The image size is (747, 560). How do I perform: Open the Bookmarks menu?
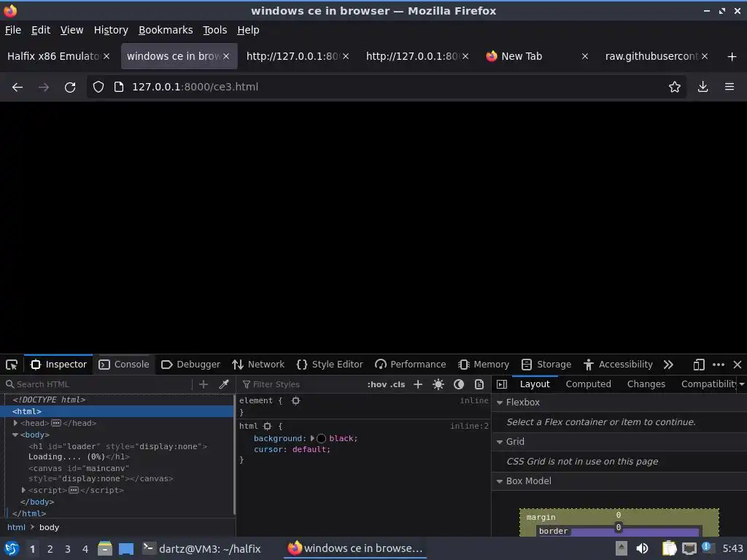click(166, 30)
